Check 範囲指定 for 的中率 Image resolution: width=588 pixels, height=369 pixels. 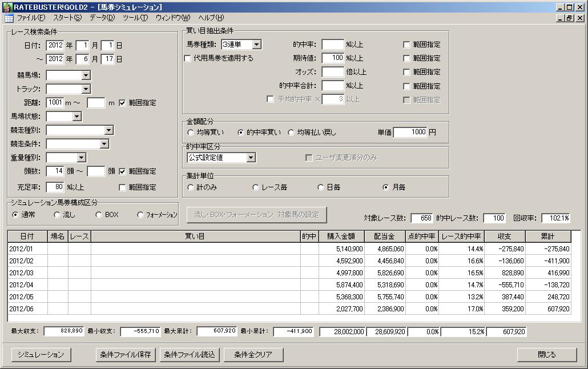[406, 45]
